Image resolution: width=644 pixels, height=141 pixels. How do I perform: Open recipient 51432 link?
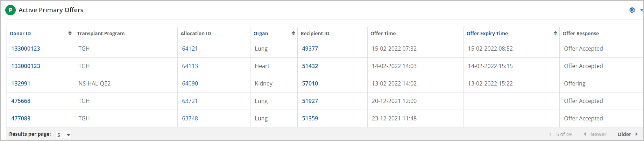pyautogui.click(x=310, y=66)
